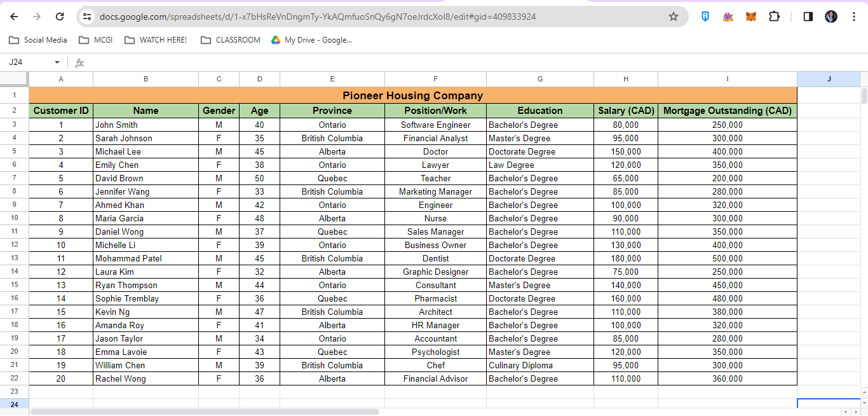Select the Pioneer Housing Company title cell
Screen dimensions: 868x416
coord(413,95)
